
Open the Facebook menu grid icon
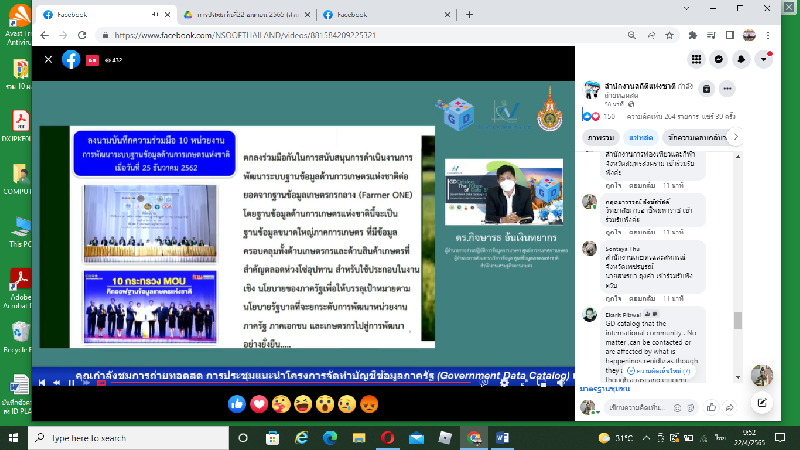697,59
